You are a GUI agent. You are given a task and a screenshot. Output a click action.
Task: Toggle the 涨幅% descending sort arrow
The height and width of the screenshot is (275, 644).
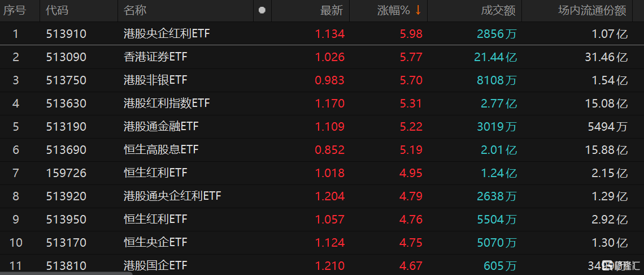(418, 10)
